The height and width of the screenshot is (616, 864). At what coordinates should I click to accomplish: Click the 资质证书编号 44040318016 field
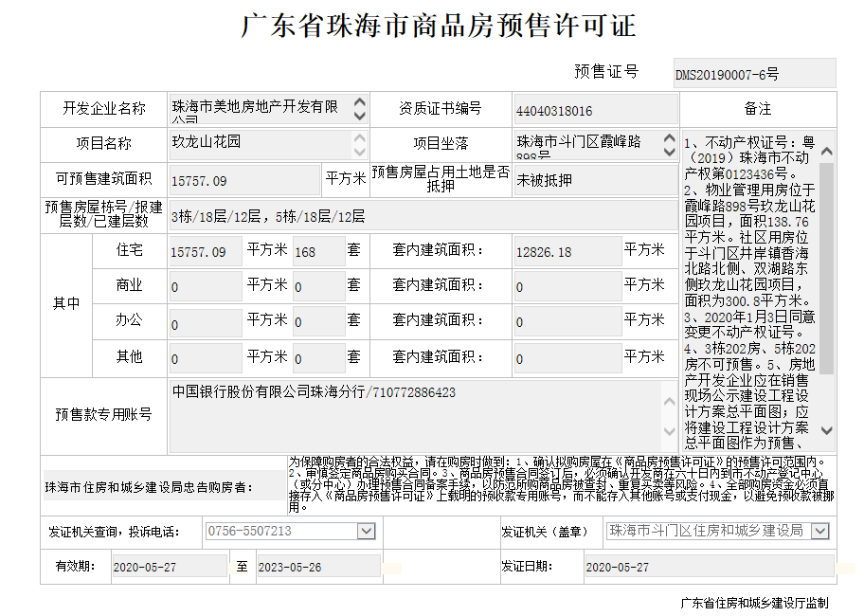(x=594, y=110)
